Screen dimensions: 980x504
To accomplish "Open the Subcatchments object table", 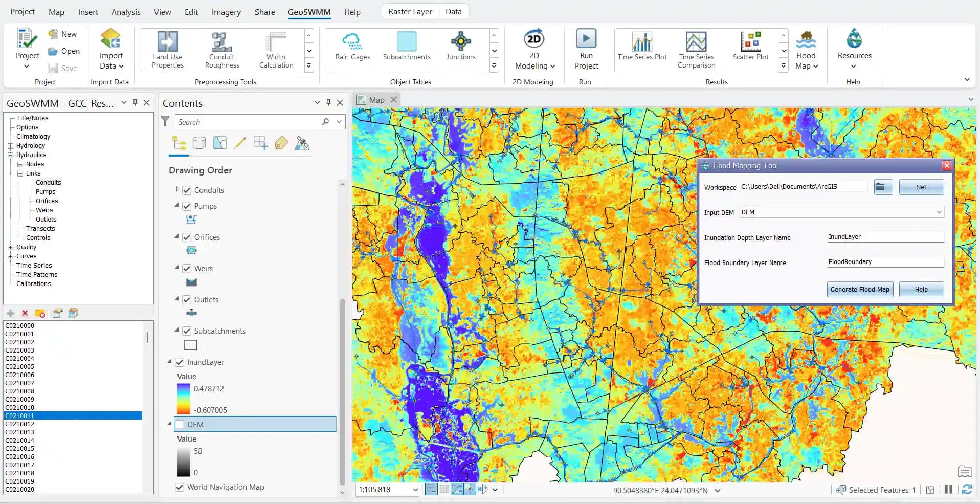I will tap(407, 46).
